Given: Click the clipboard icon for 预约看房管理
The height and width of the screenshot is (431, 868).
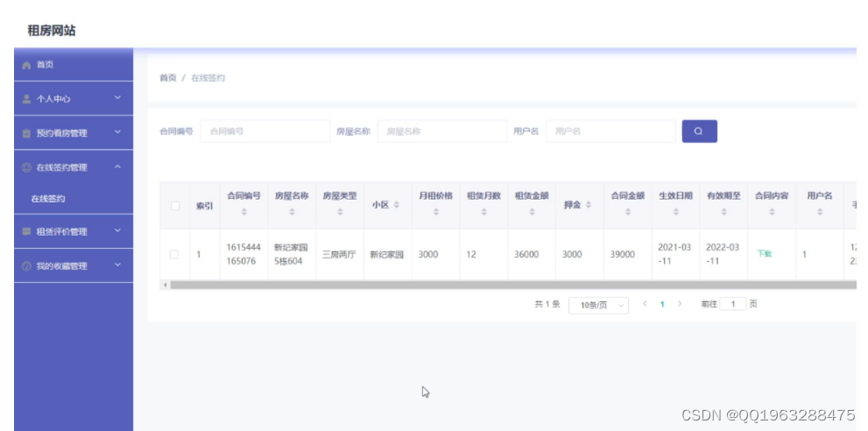Looking at the screenshot, I should 26,133.
